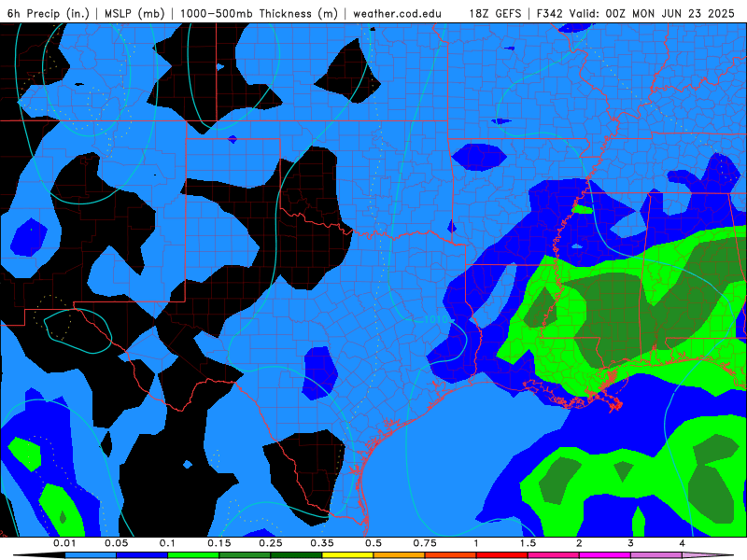Image resolution: width=747 pixels, height=560 pixels.
Task: Click the violet 3–4 legend swatch
Action: coord(656,555)
